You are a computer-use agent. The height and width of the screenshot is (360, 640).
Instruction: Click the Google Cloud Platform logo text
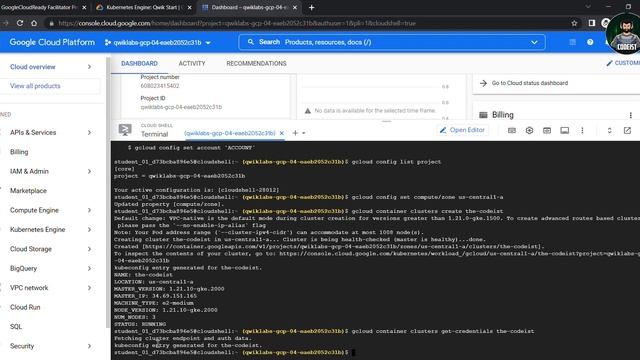tap(52, 42)
